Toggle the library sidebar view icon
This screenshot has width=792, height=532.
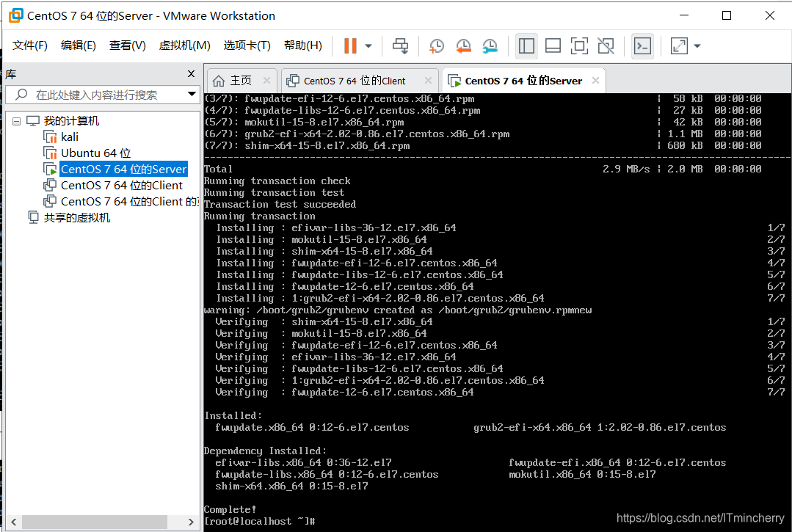point(526,46)
